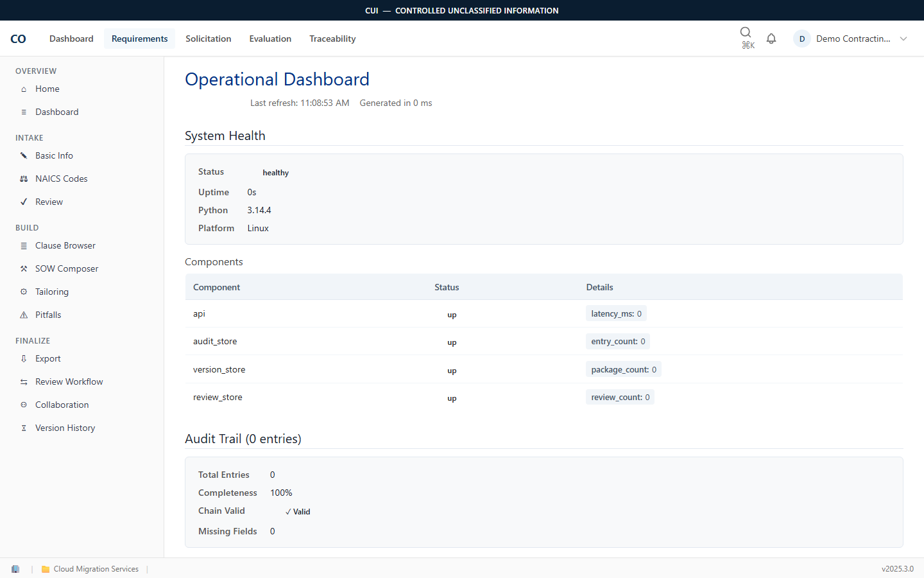Open notifications bell icon
Screen dimensions: 924x578
(771, 39)
